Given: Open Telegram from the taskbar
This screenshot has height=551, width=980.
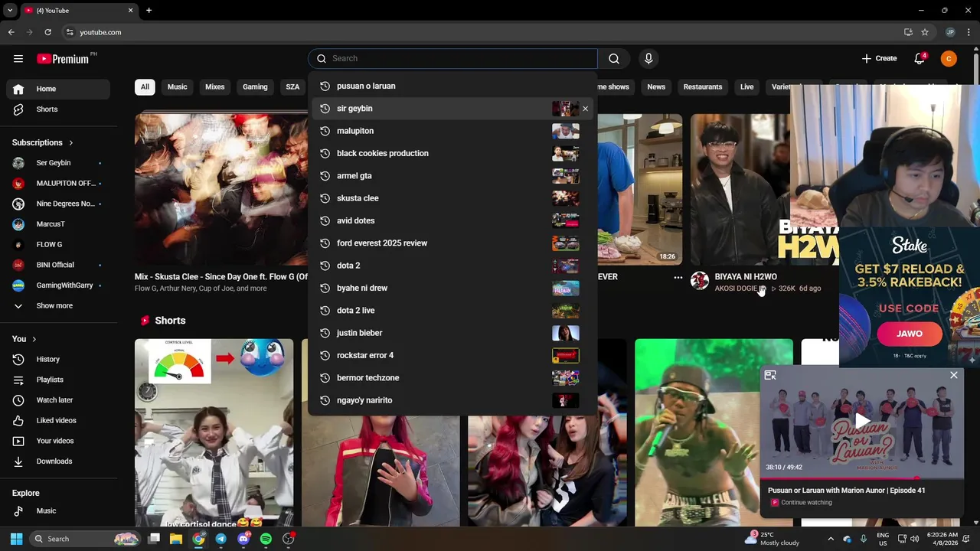Looking at the screenshot, I should pyautogui.click(x=221, y=539).
